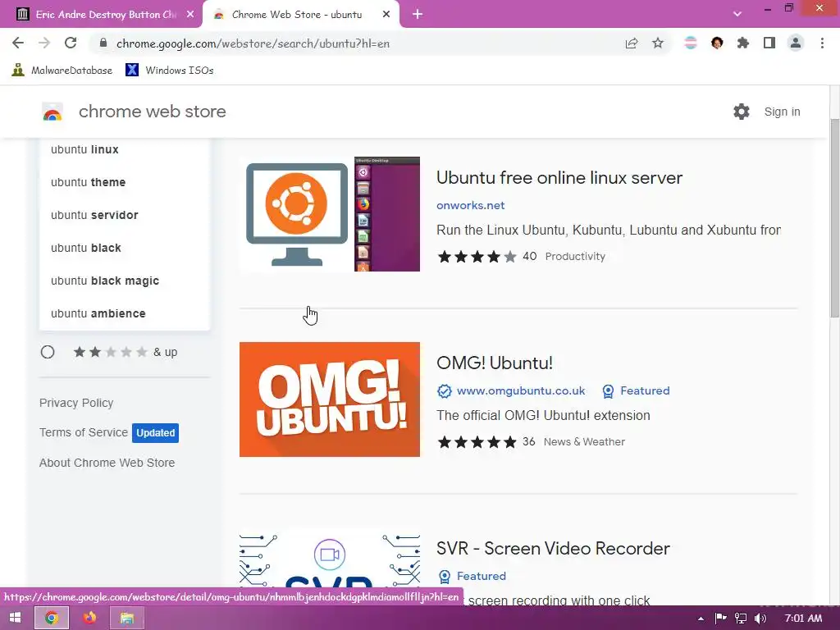Close the Chrome Web Store tab
Viewport: 840px width, 630px height.
click(x=386, y=15)
